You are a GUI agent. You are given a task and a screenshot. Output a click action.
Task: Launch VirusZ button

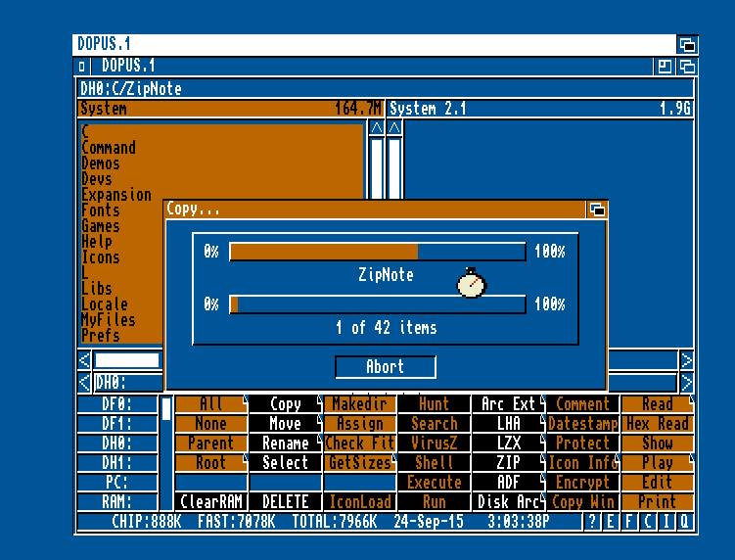[x=435, y=443]
